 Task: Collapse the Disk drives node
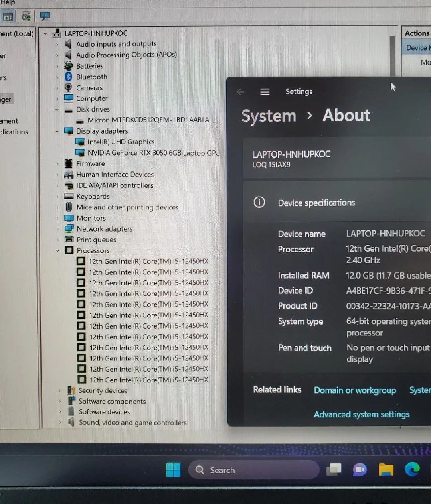coord(57,110)
